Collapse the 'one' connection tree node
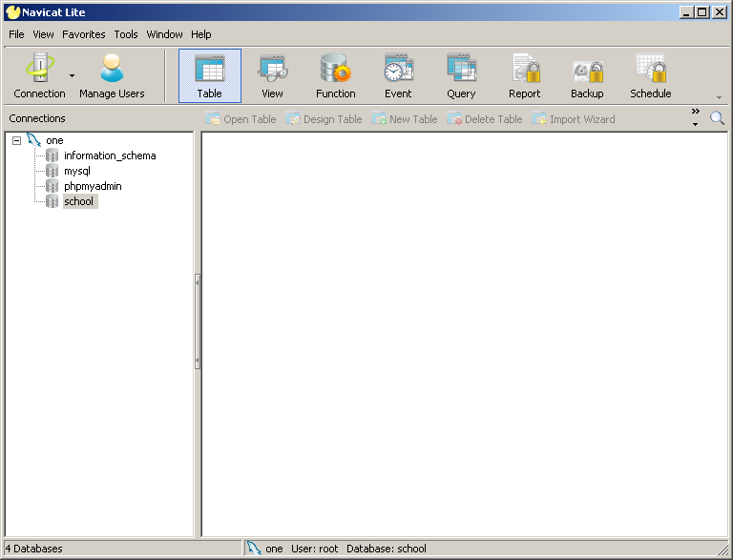Image resolution: width=733 pixels, height=560 pixels. (x=17, y=140)
